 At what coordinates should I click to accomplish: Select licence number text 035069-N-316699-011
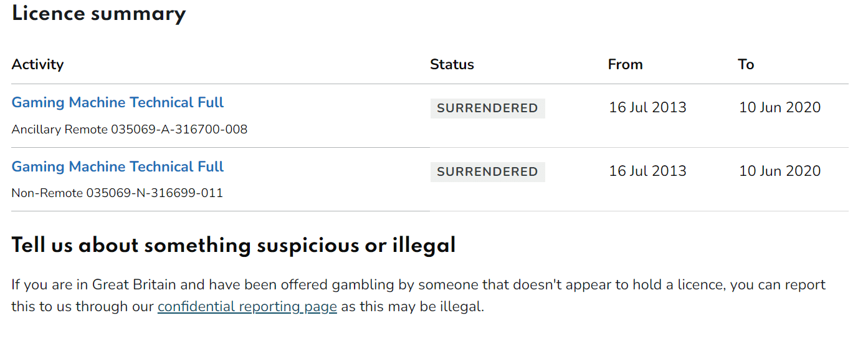(155, 193)
